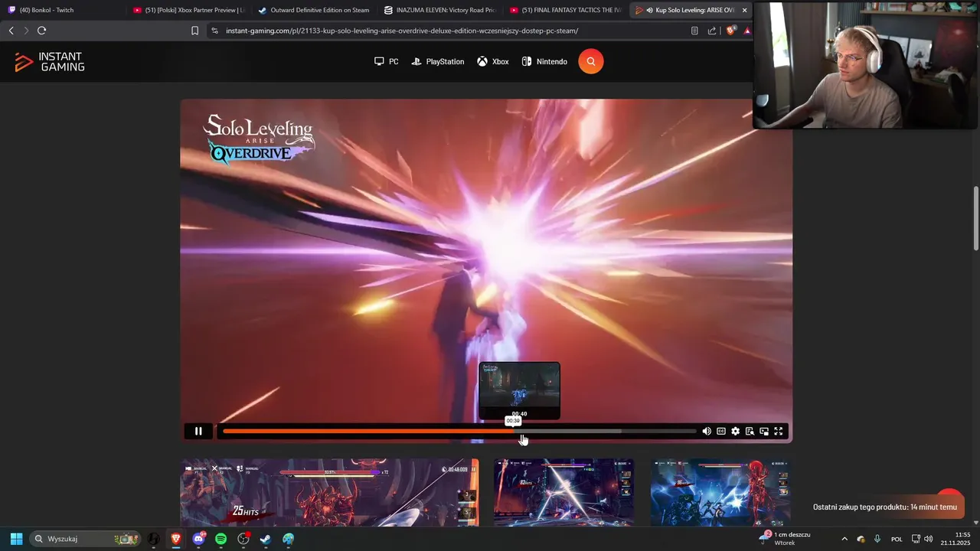This screenshot has height=551, width=980.
Task: Expand the system tray hidden icons chevron
Action: [844, 539]
